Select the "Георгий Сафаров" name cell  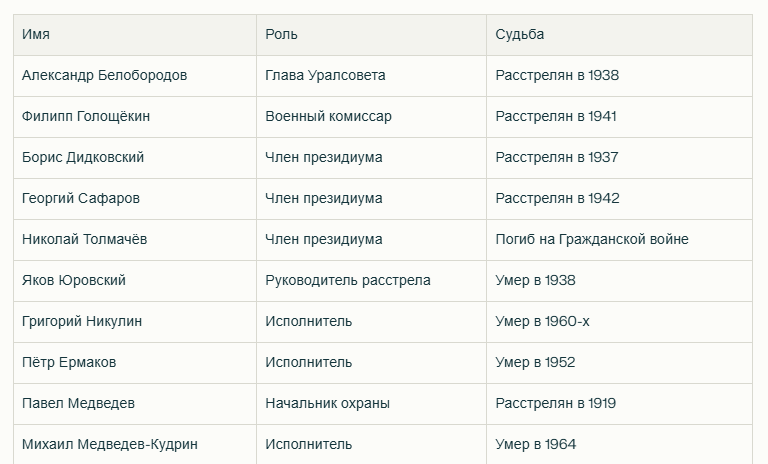[x=82, y=199]
